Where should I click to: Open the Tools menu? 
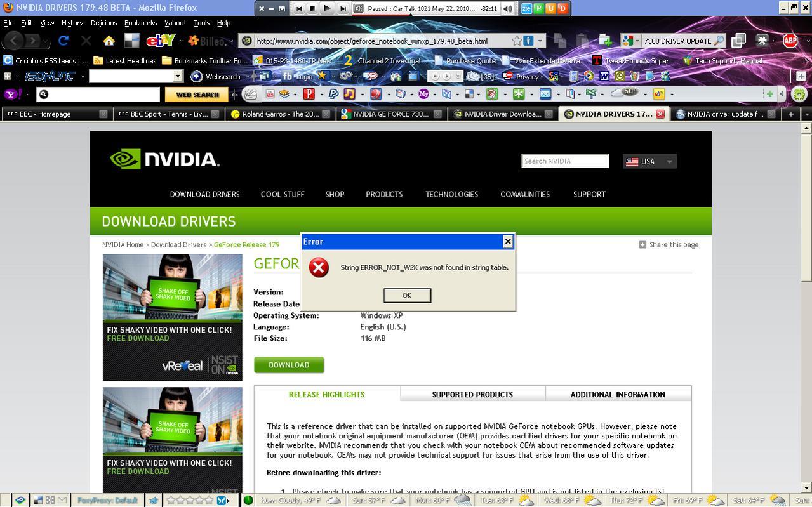coord(201,23)
